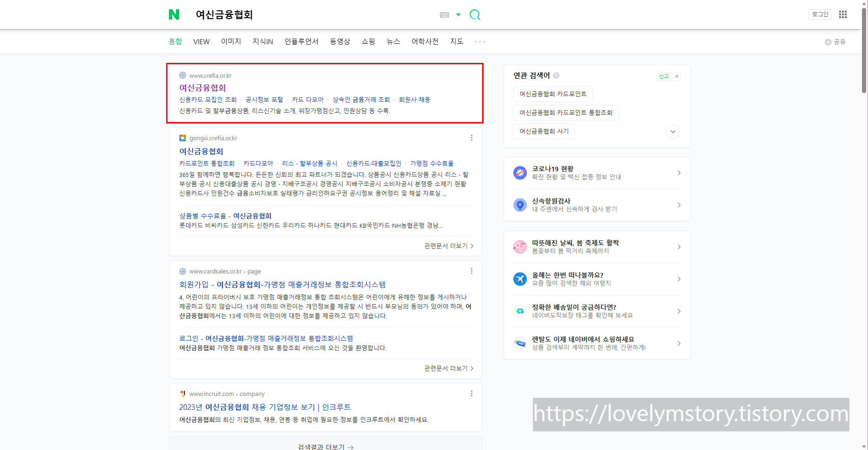The width and height of the screenshot is (868, 450).
Task: Open the 지식iN tab
Action: click(263, 41)
